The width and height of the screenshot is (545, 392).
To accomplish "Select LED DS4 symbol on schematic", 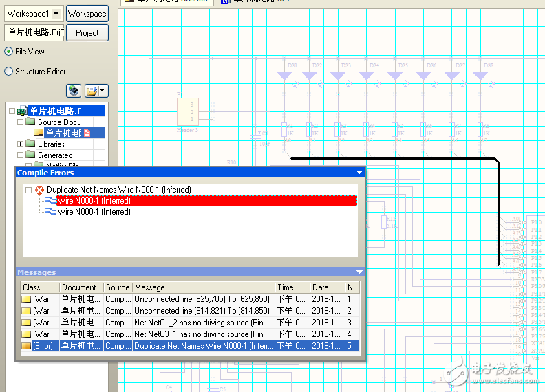I will point(366,76).
